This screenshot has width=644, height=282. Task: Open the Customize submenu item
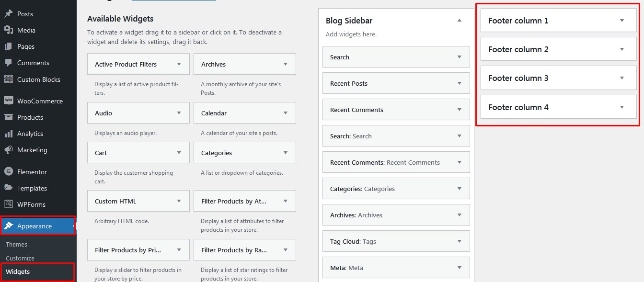click(x=20, y=258)
